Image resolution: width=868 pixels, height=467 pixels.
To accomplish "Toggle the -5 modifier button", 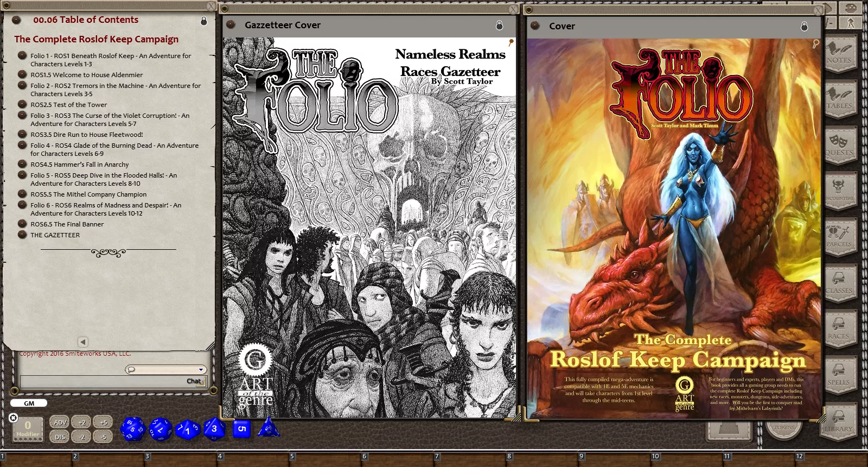I will [x=103, y=436].
